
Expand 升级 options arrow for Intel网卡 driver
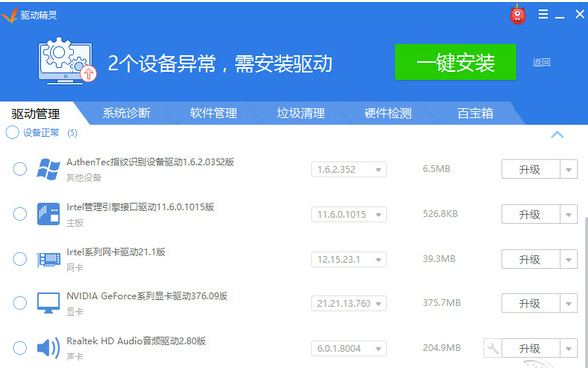[x=569, y=259]
